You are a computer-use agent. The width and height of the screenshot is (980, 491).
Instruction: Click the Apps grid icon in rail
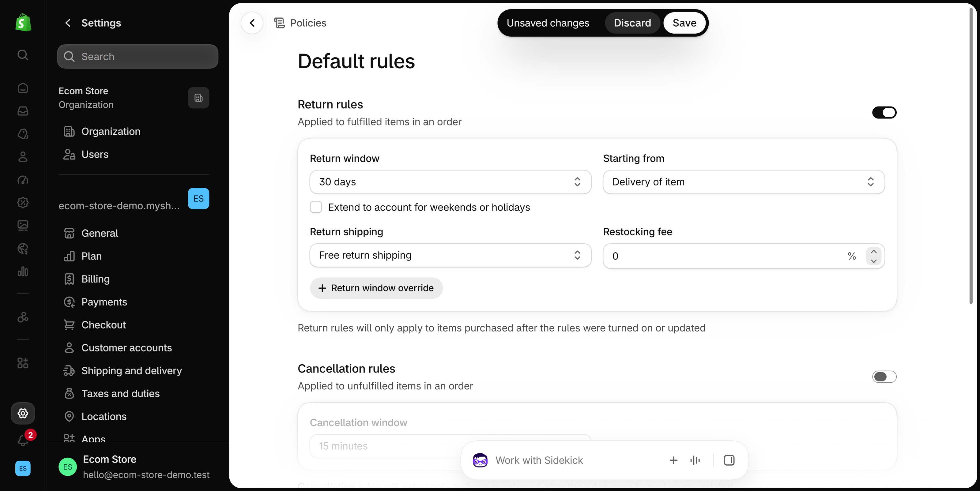pos(23,363)
